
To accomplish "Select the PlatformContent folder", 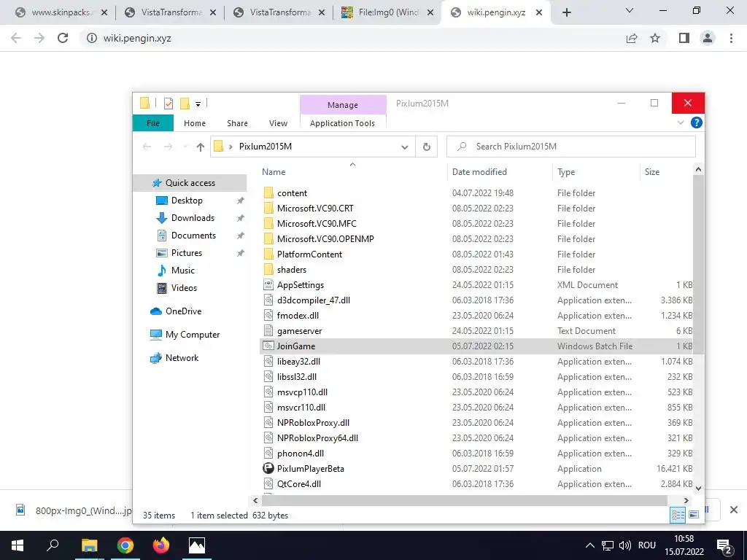I will pos(309,254).
